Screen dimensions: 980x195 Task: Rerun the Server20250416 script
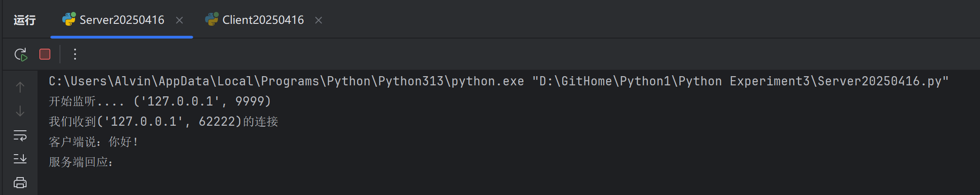click(x=21, y=55)
